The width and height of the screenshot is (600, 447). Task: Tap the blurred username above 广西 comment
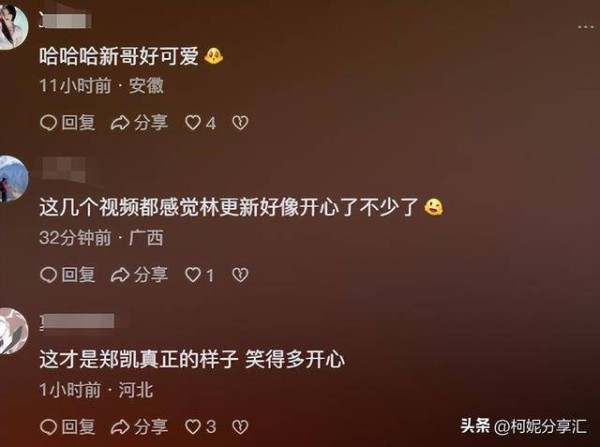[64, 170]
